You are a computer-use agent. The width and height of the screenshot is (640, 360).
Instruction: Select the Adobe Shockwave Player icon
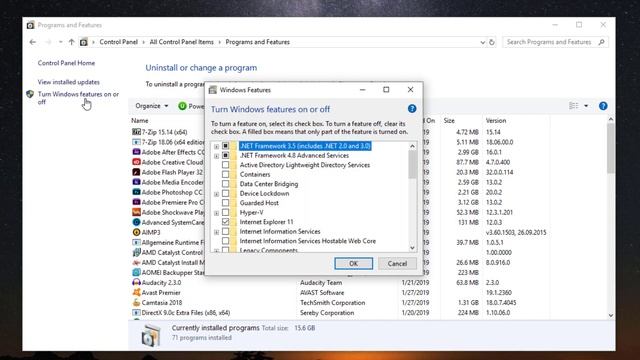(x=136, y=212)
